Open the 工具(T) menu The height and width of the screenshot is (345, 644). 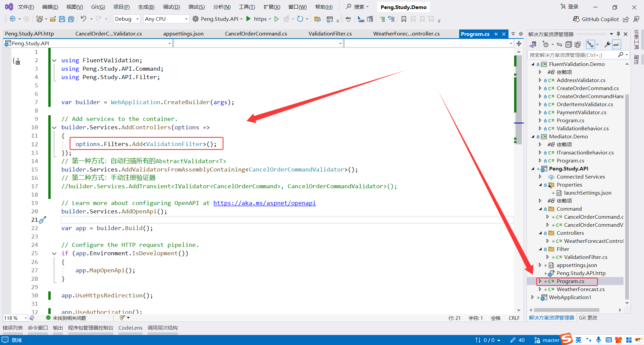(x=247, y=7)
